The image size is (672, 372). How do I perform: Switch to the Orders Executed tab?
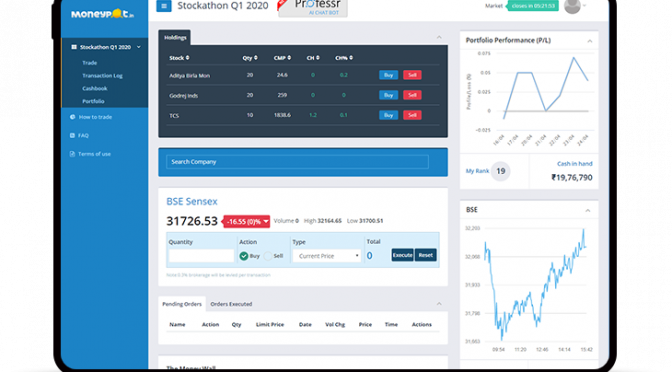tap(231, 304)
